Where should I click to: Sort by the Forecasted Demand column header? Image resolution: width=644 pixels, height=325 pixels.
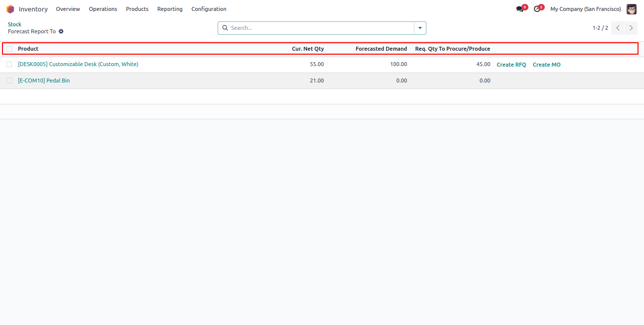[381, 49]
